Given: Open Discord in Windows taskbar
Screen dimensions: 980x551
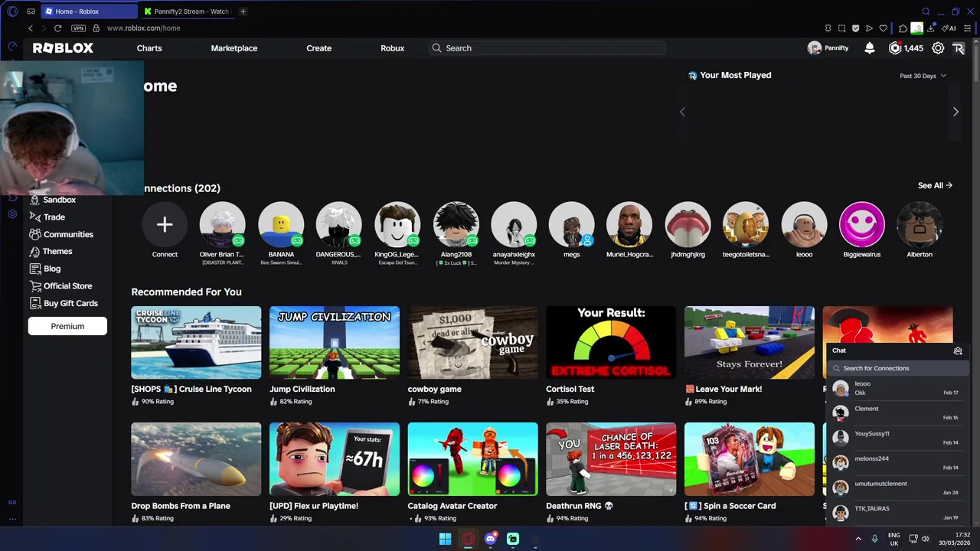Looking at the screenshot, I should 491,539.
